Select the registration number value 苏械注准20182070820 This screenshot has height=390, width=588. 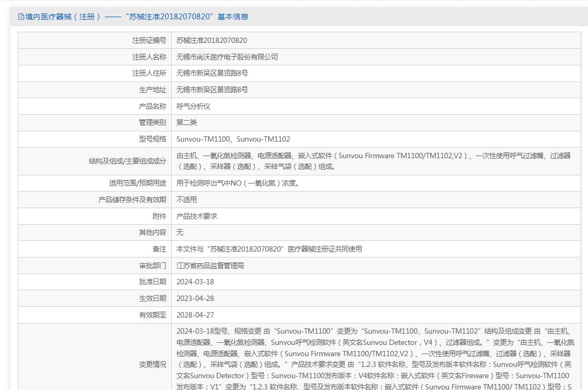[x=211, y=40]
